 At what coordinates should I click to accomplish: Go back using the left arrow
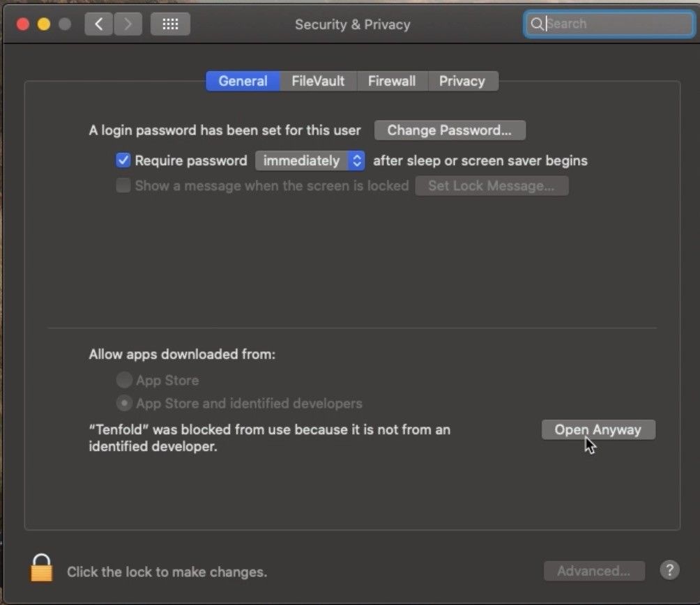click(x=98, y=23)
